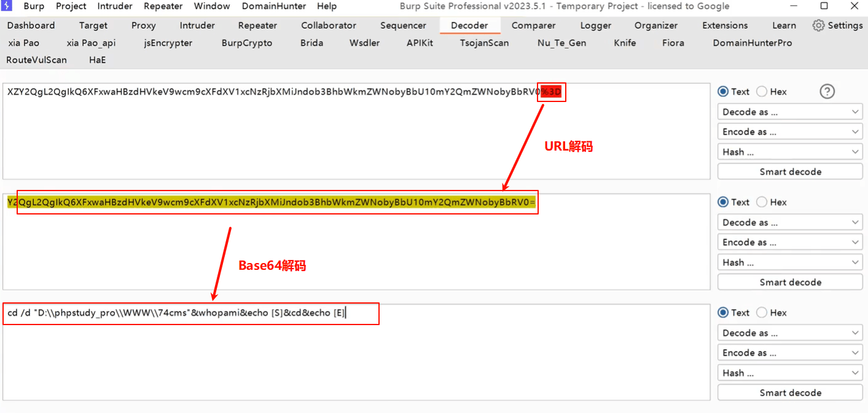The width and height of the screenshot is (868, 413).
Task: Click Smart decode in second panel
Action: pos(790,282)
